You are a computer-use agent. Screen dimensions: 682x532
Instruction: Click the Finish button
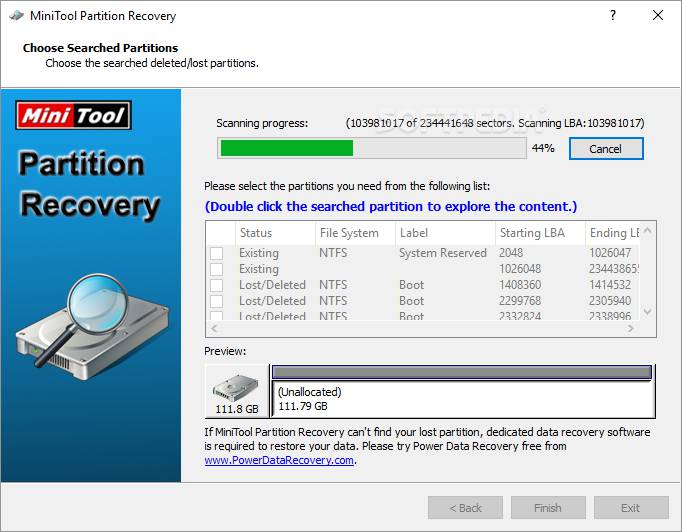pyautogui.click(x=548, y=508)
